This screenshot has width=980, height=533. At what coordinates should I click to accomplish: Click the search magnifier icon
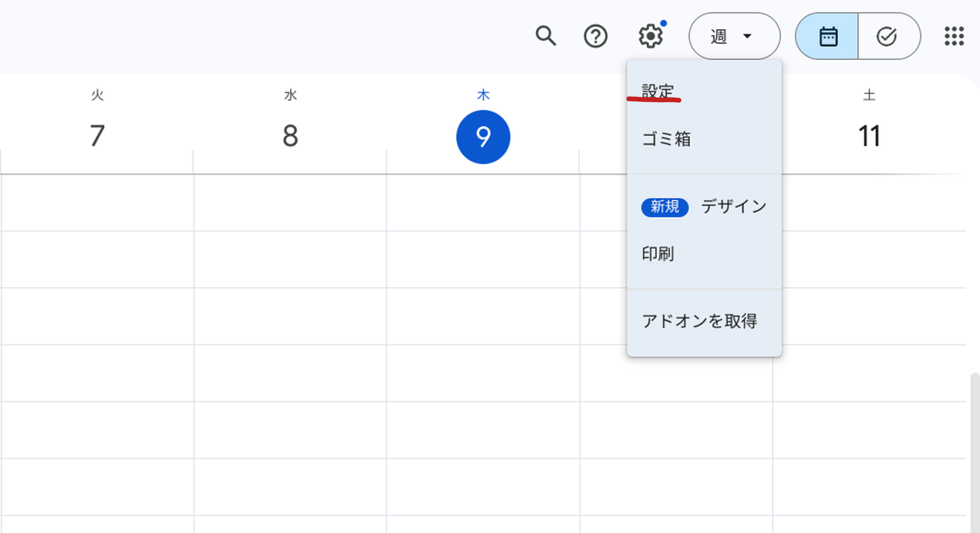click(x=545, y=36)
